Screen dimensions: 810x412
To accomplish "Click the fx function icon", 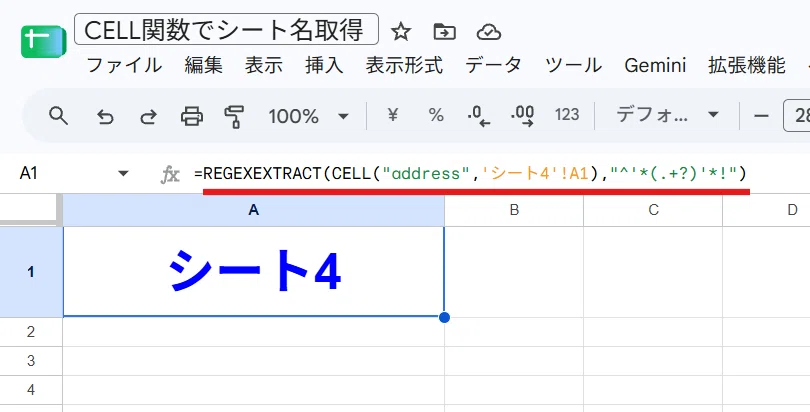I will click(x=170, y=175).
